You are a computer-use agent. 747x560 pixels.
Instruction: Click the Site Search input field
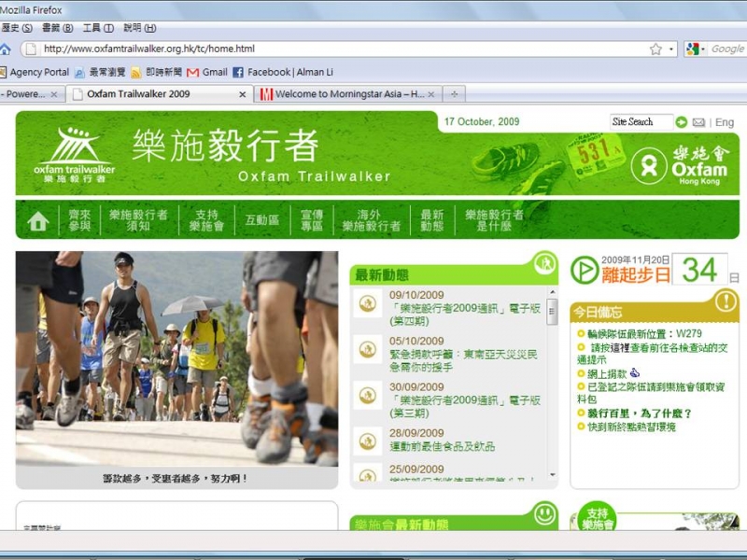(x=641, y=122)
